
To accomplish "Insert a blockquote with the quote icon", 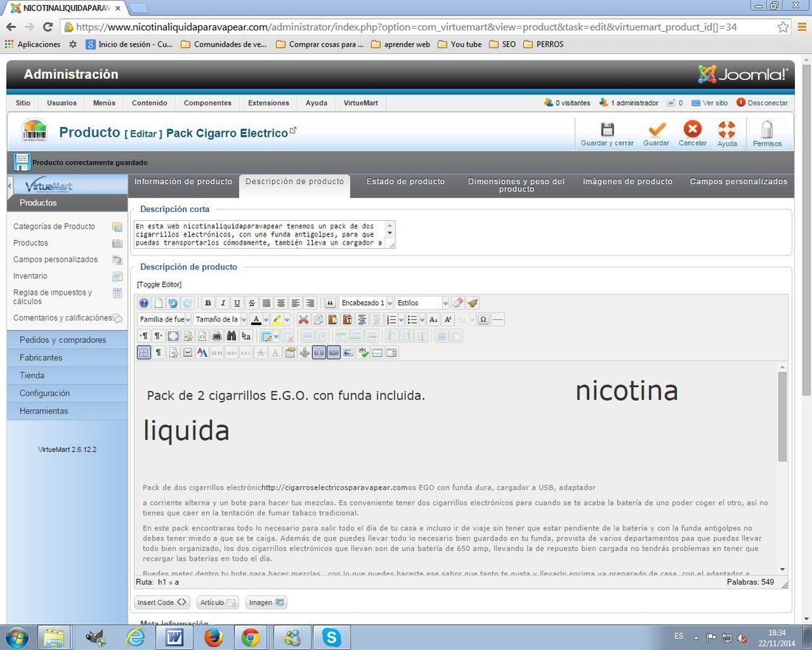I will pyautogui.click(x=330, y=303).
